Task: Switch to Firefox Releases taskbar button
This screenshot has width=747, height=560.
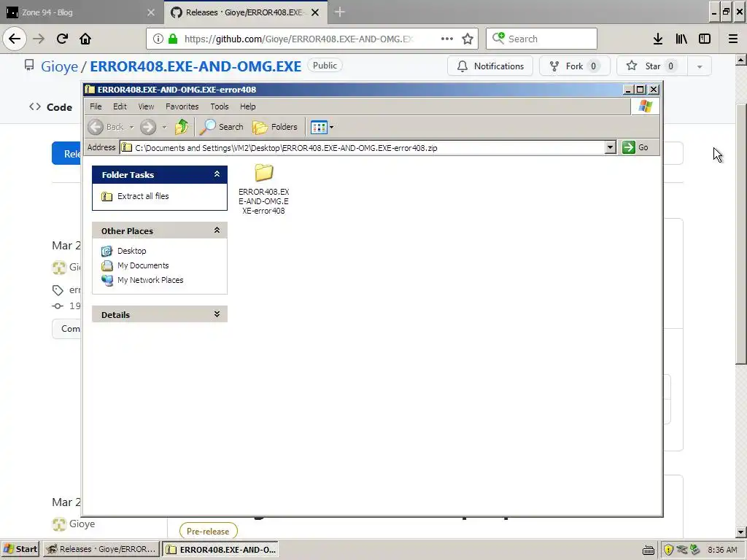Action: point(101,549)
